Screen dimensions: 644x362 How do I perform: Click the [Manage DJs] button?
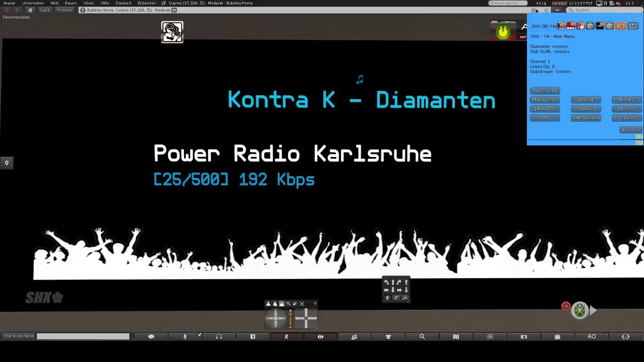coord(545,100)
